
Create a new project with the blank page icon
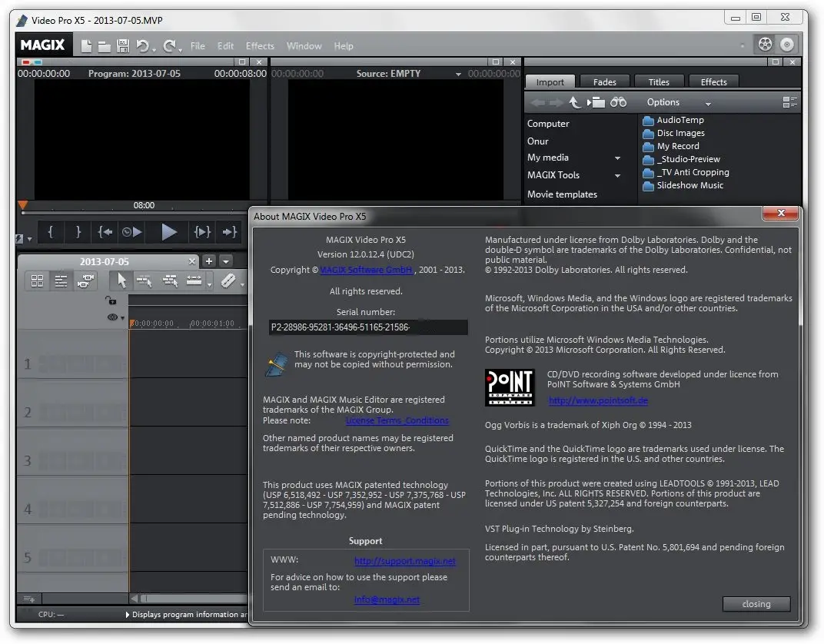pyautogui.click(x=86, y=46)
